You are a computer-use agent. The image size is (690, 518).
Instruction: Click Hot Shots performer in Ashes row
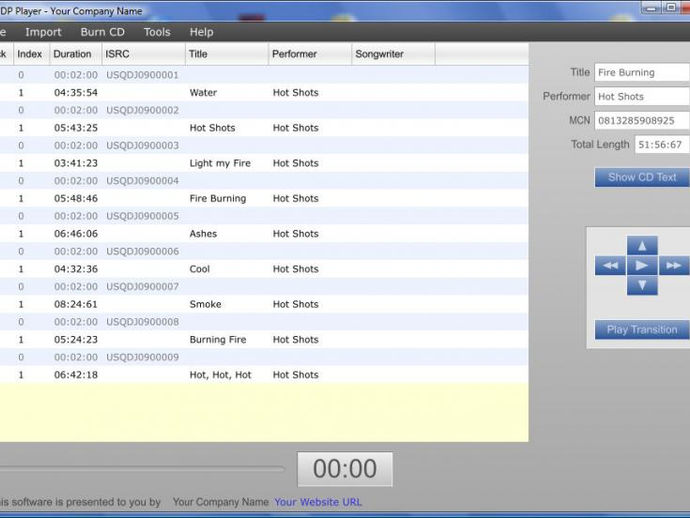click(x=296, y=234)
